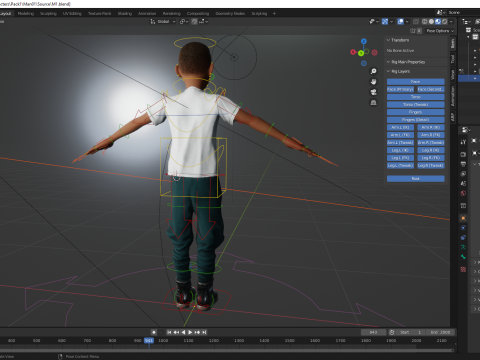
Task: Open World properties tab icon
Action: pos(463,193)
